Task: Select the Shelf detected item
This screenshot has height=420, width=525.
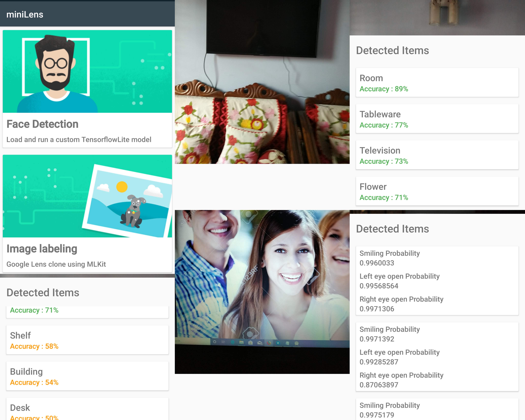Action: pos(87,340)
